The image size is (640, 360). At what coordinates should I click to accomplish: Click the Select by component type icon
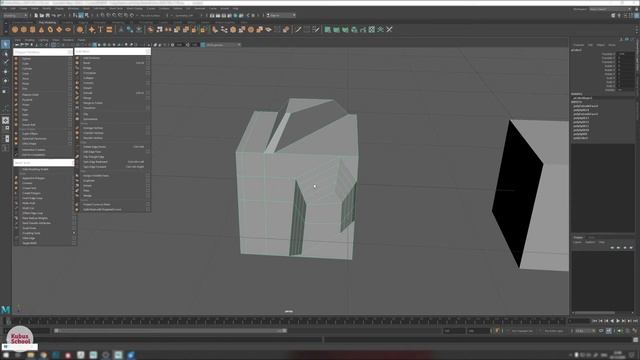[87, 16]
